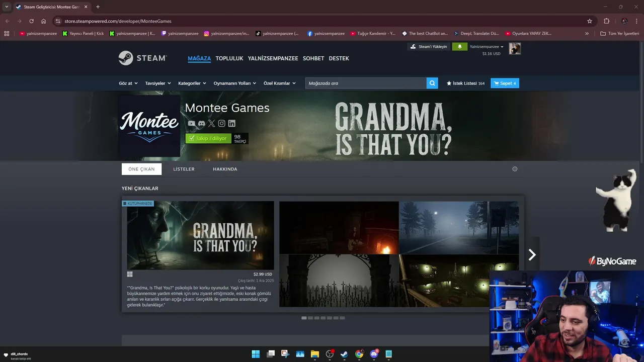Viewport: 644px width, 362px height.
Task: Open Discord from the taskbar
Action: pos(374,354)
